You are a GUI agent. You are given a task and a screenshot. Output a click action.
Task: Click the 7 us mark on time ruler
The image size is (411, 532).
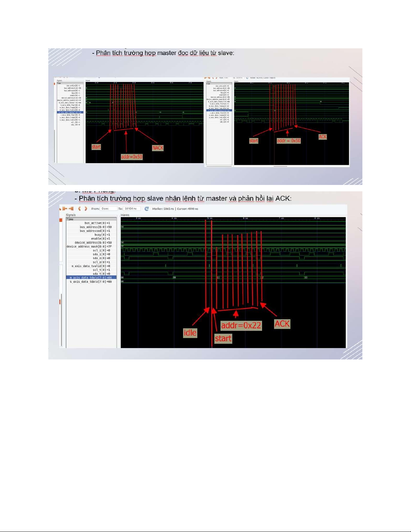pyautogui.click(x=281, y=219)
